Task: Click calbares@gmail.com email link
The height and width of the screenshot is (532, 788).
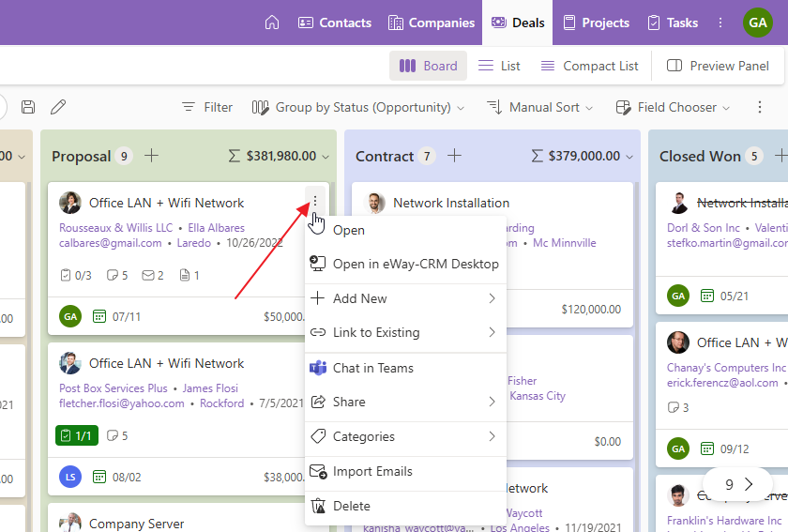Action: 110,243
